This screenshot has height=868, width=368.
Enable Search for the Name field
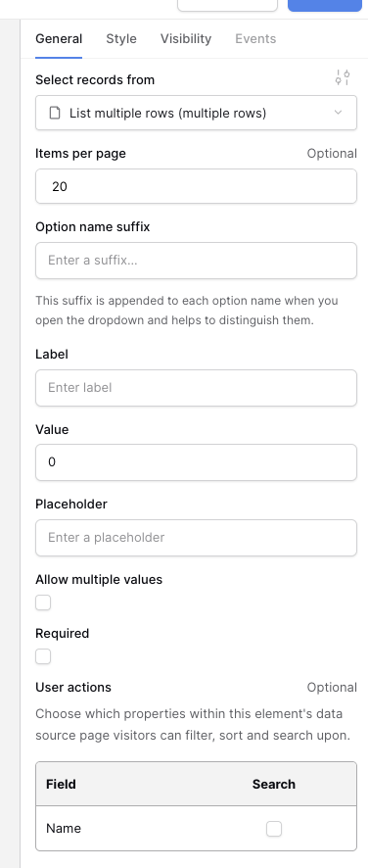pos(274,829)
